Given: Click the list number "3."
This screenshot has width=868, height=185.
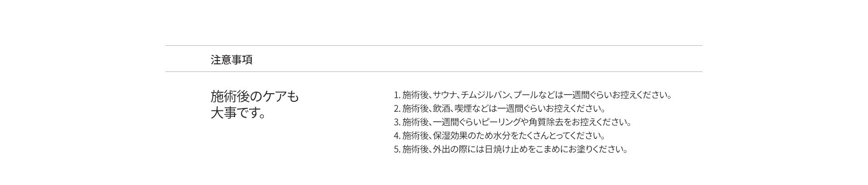Looking at the screenshot, I should click(397, 122).
